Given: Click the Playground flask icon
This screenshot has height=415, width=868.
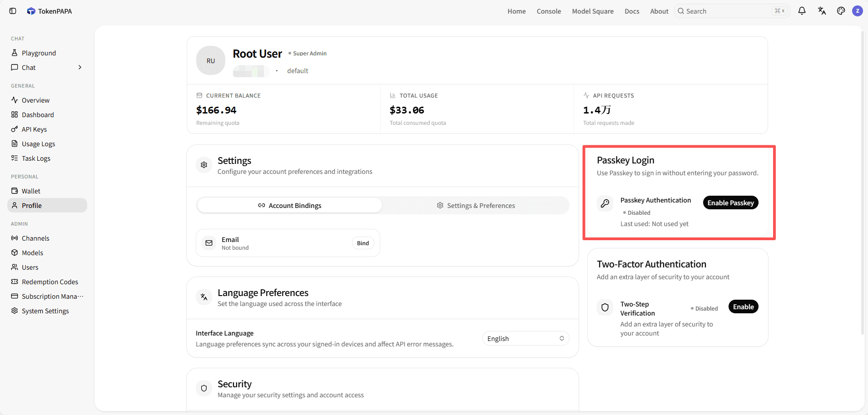Looking at the screenshot, I should click(x=15, y=53).
